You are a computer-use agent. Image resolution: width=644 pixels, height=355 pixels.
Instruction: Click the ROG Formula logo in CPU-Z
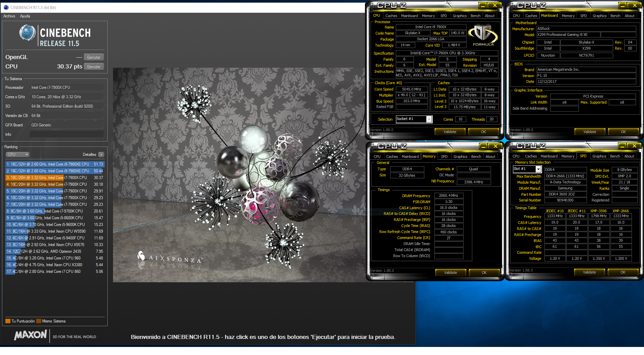click(483, 35)
